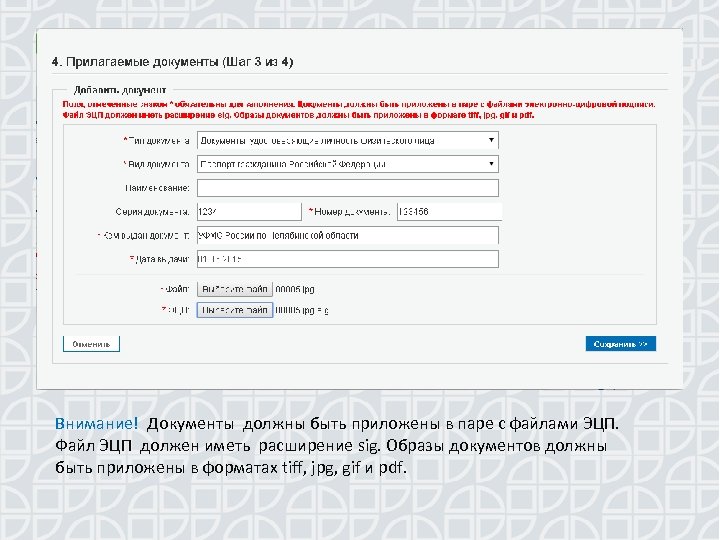
Task: Open the Вид документа dropdown
Action: tap(348, 164)
